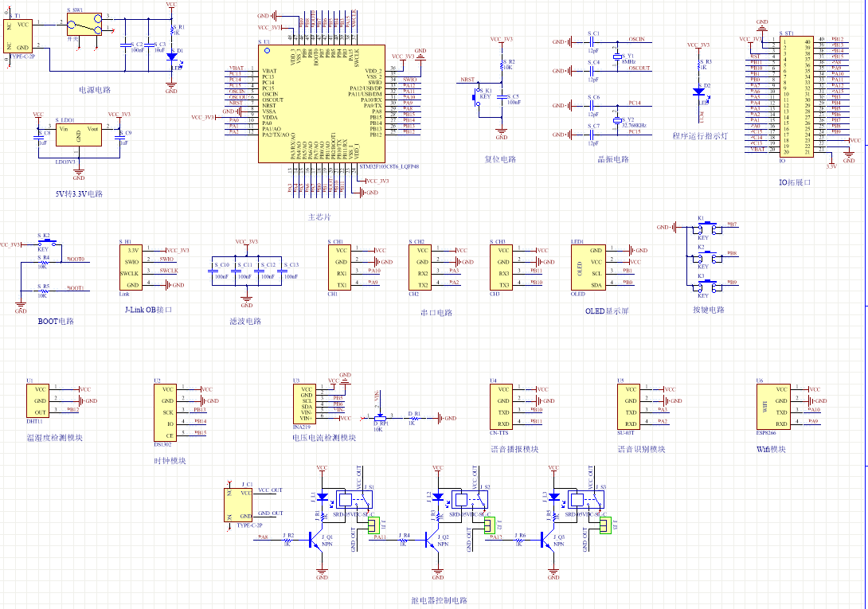Click the 时钟模块 label
Screen dimensions: 868x609
coord(170,461)
